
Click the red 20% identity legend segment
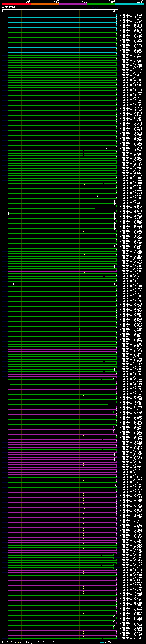tap(16, 4)
